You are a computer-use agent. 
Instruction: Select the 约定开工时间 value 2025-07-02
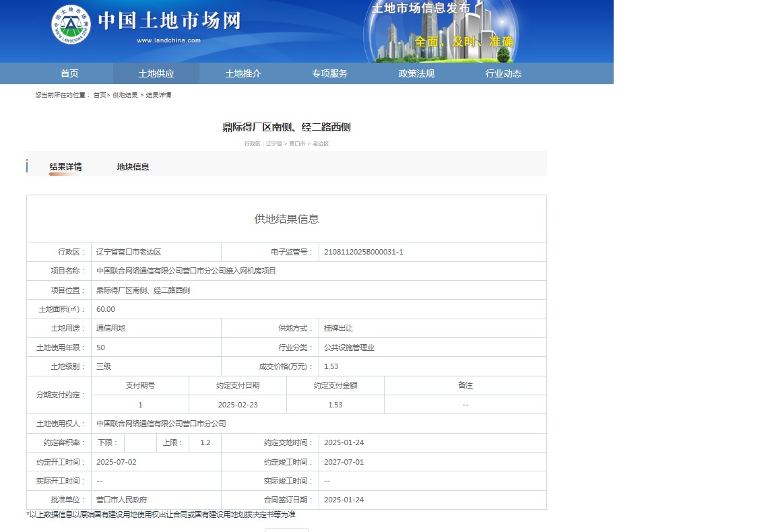(x=117, y=462)
